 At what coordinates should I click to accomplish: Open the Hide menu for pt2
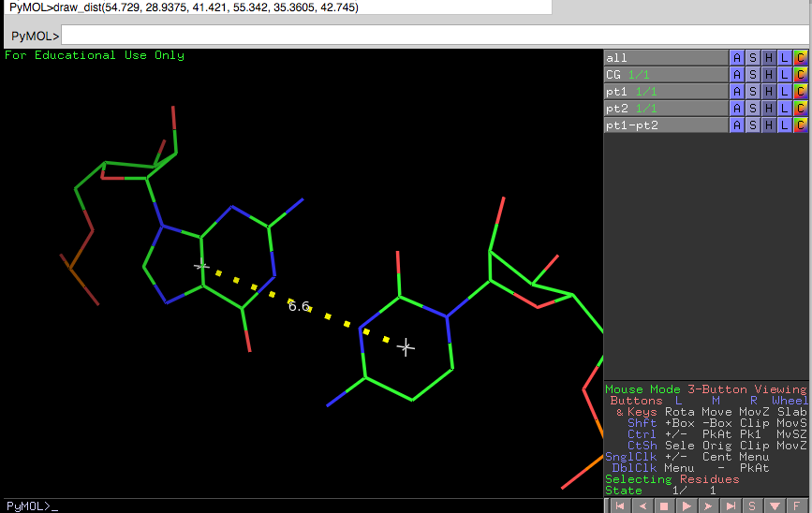point(769,109)
